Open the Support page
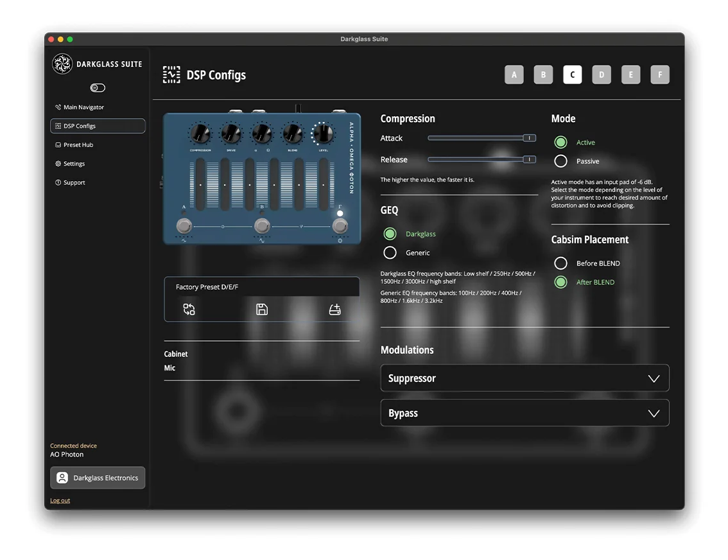Viewport: 728px width, 560px height. click(98, 182)
